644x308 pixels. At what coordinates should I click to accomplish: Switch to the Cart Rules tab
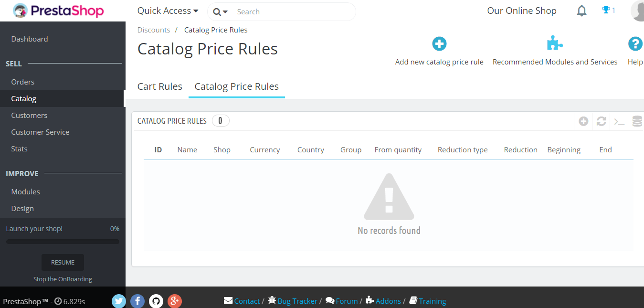[x=159, y=86]
